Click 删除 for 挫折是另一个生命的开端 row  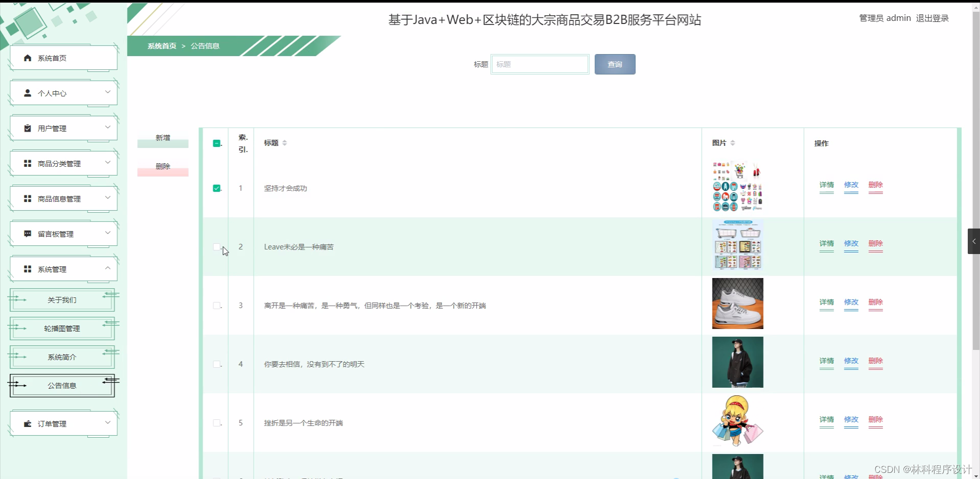click(875, 420)
